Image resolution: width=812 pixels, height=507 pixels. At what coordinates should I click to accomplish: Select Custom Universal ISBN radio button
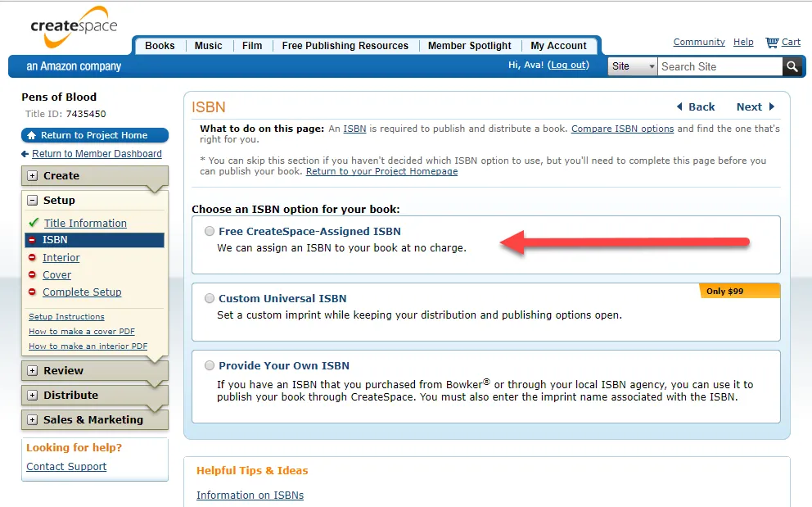pos(210,298)
